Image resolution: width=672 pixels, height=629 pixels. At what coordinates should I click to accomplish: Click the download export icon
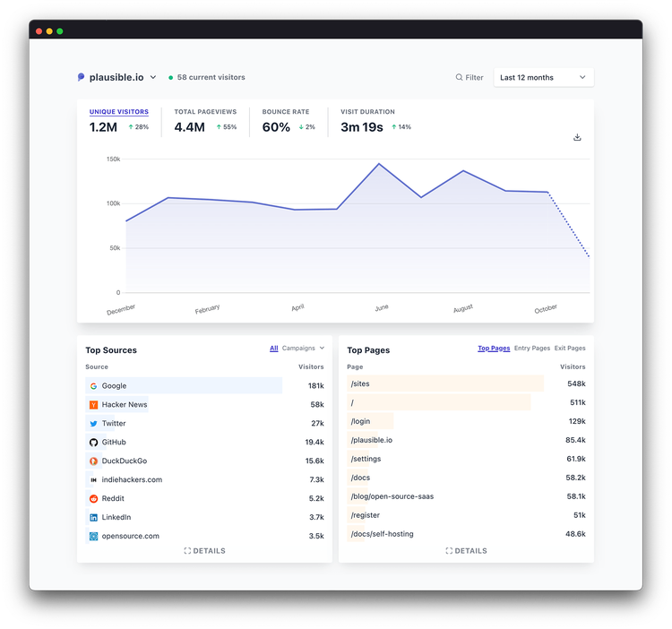[577, 137]
